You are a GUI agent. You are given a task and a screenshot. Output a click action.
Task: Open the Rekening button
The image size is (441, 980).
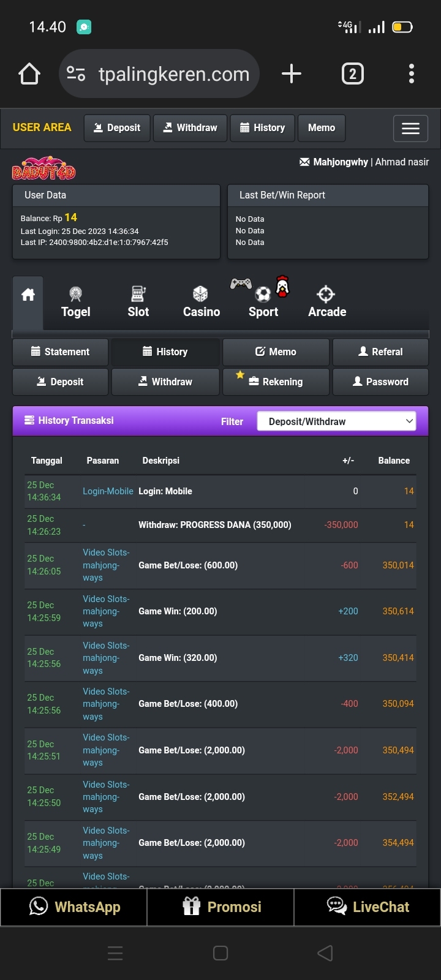(276, 382)
